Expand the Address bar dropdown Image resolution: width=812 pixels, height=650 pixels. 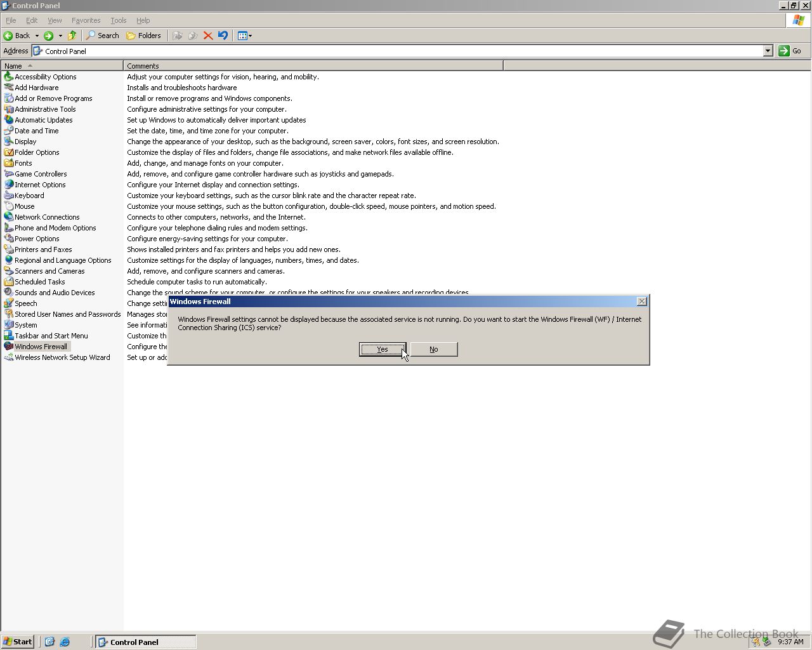point(768,51)
